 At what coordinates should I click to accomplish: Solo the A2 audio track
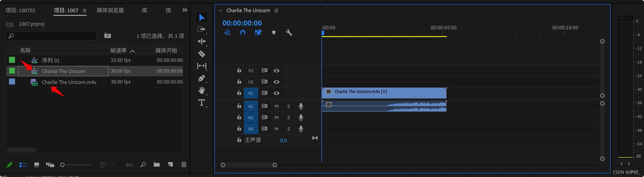pos(289,118)
